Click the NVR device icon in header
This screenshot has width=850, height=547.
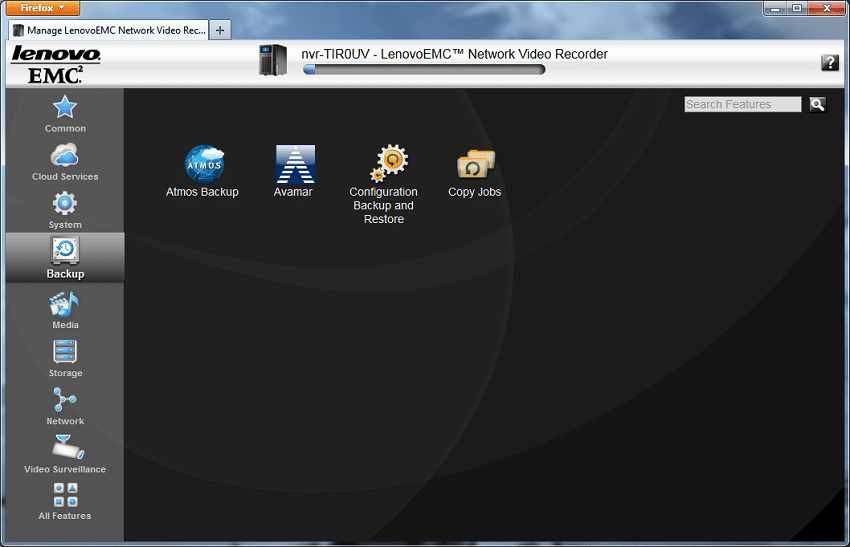[x=273, y=60]
